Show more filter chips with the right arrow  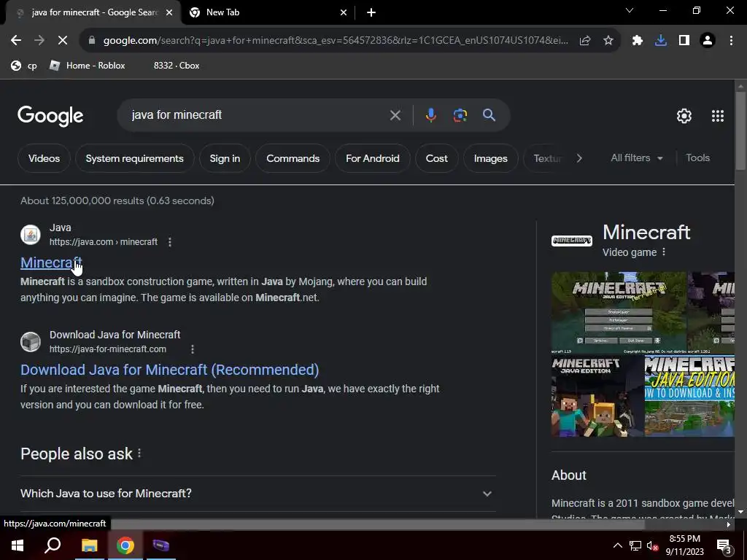(x=579, y=158)
